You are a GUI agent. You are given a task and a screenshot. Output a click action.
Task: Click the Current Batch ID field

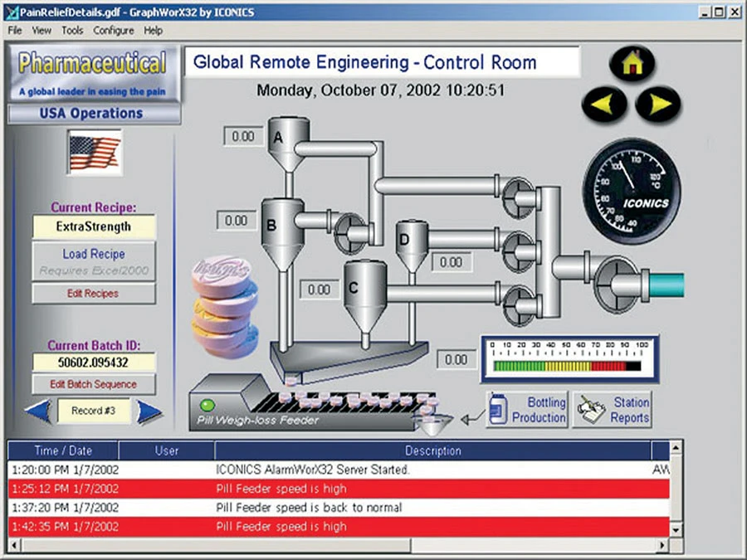tap(93, 363)
